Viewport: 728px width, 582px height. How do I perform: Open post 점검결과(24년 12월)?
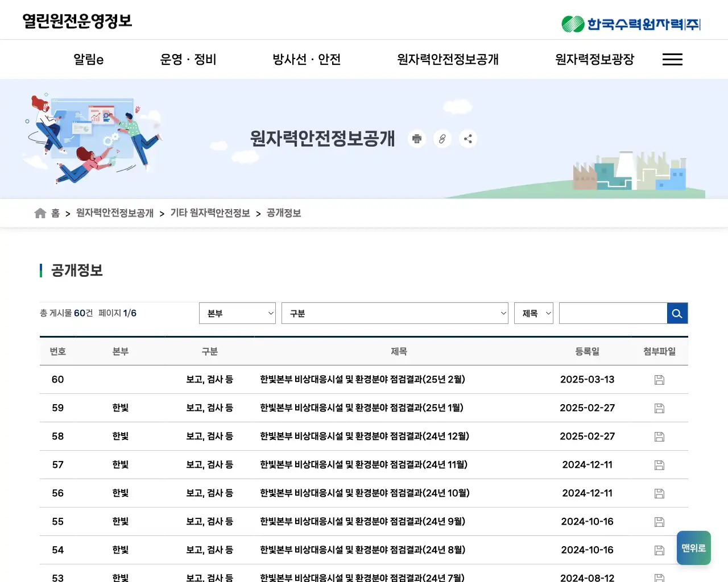point(365,436)
